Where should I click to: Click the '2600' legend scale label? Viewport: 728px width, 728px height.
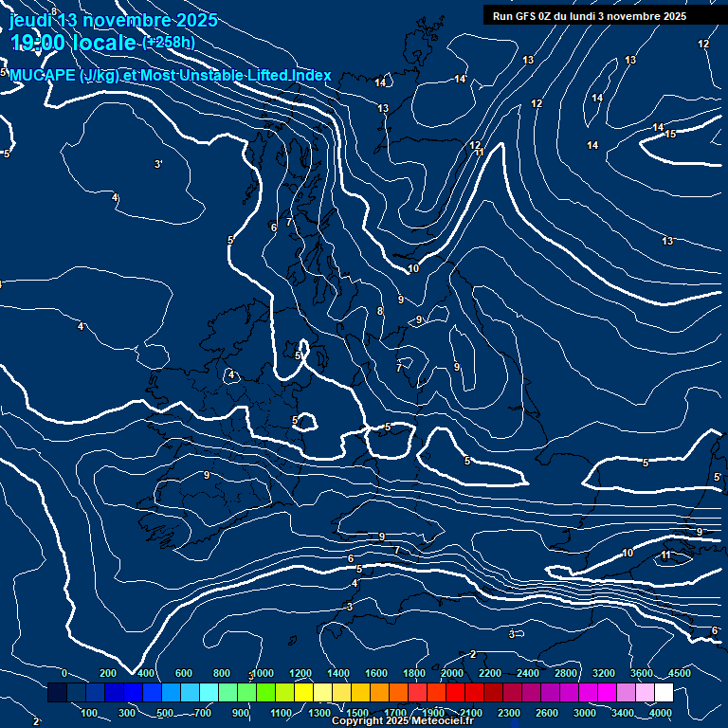pos(547,713)
